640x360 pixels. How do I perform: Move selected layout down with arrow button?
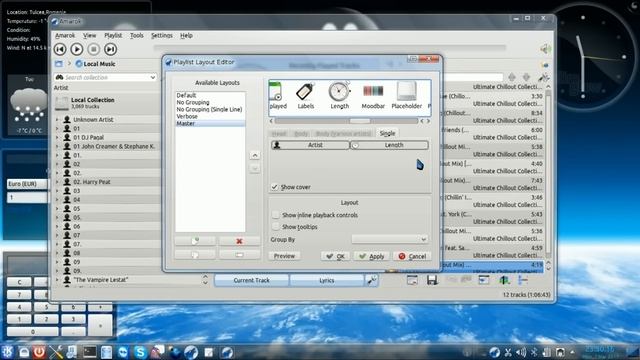coord(255,168)
